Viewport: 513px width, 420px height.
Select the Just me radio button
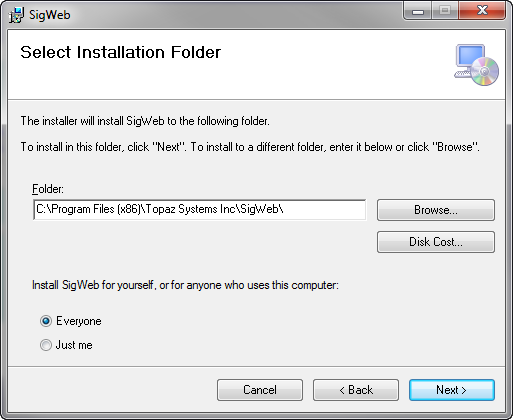click(46, 345)
